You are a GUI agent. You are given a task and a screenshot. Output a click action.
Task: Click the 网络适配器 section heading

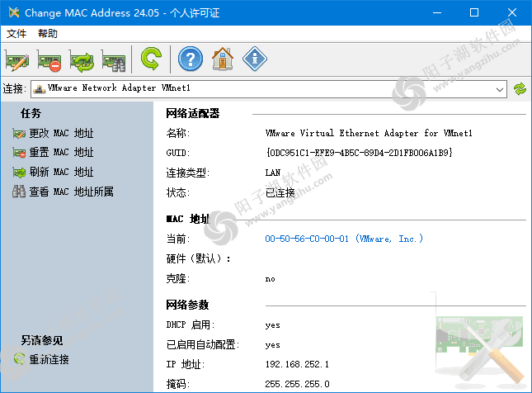pos(193,113)
